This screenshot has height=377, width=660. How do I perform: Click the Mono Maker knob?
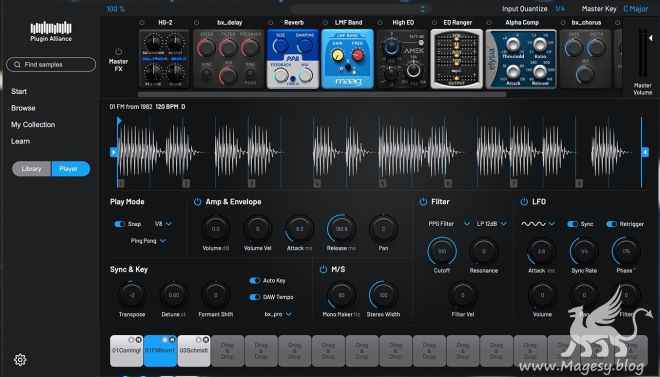tap(341, 295)
